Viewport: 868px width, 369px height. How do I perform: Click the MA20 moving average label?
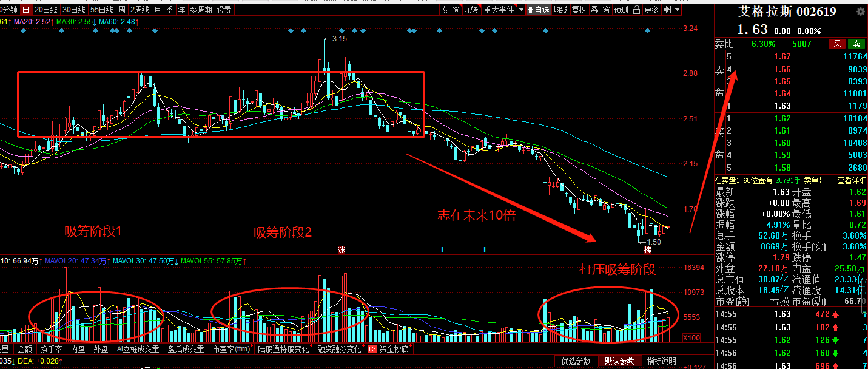34,22
